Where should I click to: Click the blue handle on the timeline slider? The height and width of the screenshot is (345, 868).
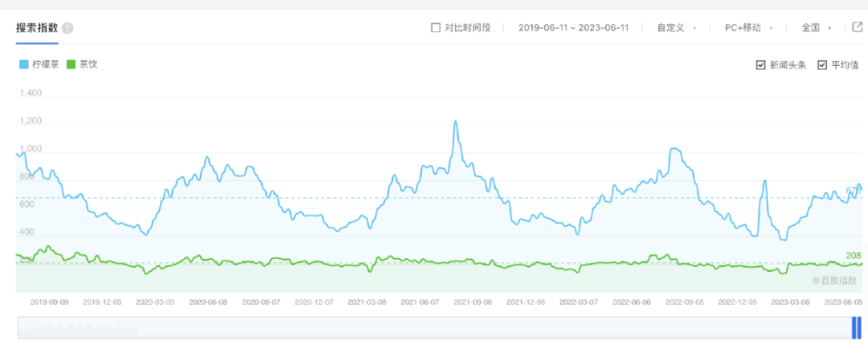click(x=856, y=327)
